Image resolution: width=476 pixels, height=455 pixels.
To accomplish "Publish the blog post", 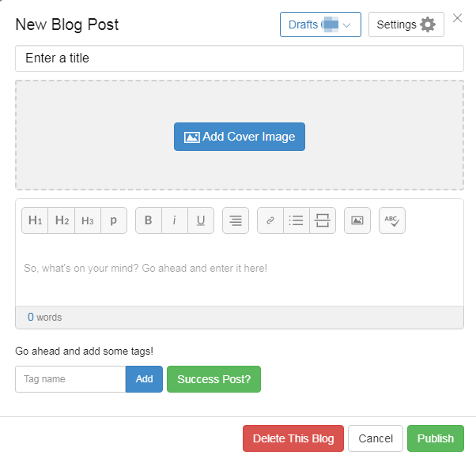I will point(436,438).
